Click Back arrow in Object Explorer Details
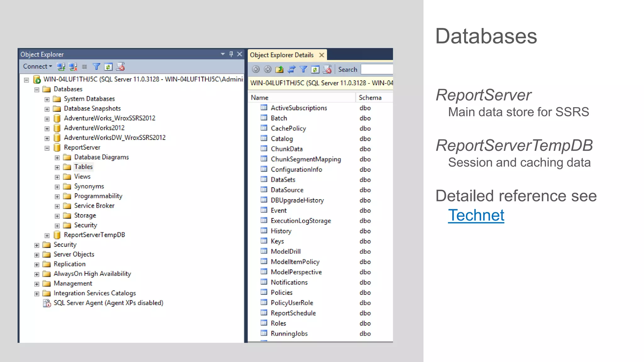Viewport: 644px width, 362px height. (256, 69)
